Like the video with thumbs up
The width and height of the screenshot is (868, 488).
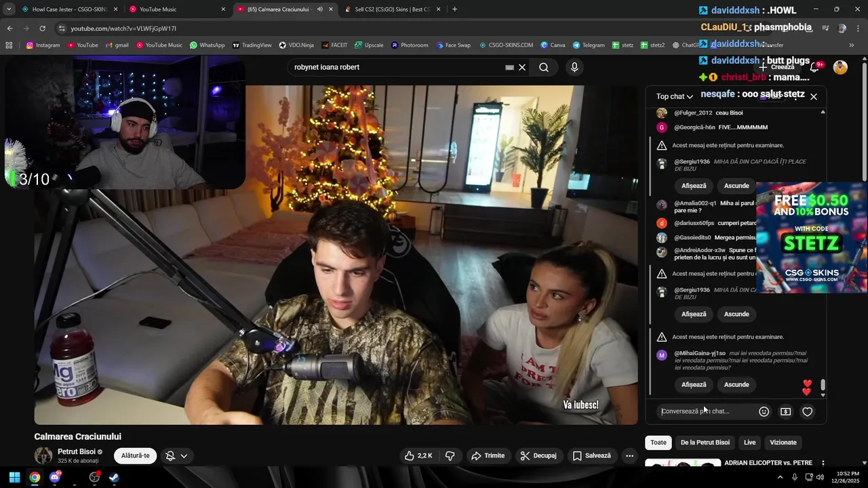418,455
